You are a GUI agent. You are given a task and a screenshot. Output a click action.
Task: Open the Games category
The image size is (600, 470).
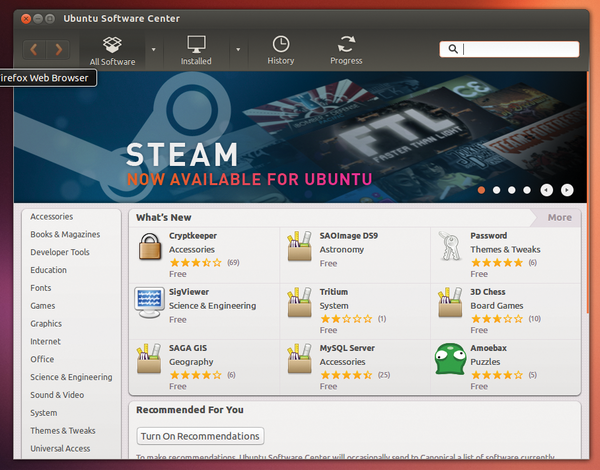point(43,306)
